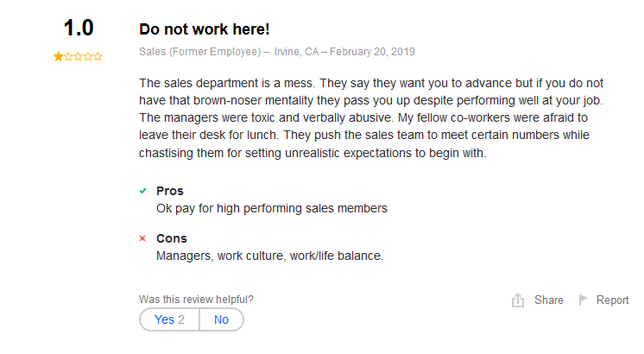Vote No on review helpfulness

coord(221,319)
